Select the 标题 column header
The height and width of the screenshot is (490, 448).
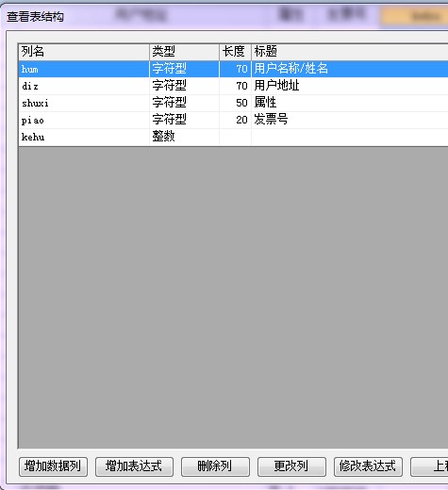click(x=350, y=52)
